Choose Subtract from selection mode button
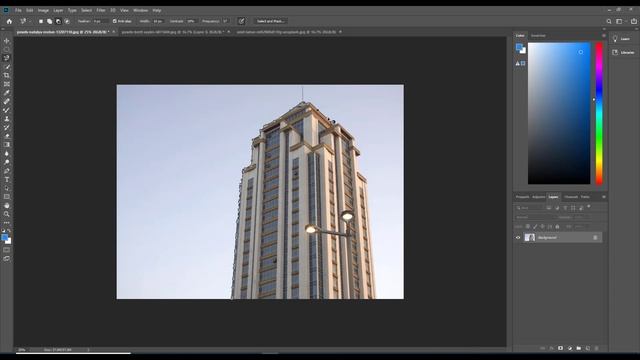The image size is (640, 360). pos(58,21)
